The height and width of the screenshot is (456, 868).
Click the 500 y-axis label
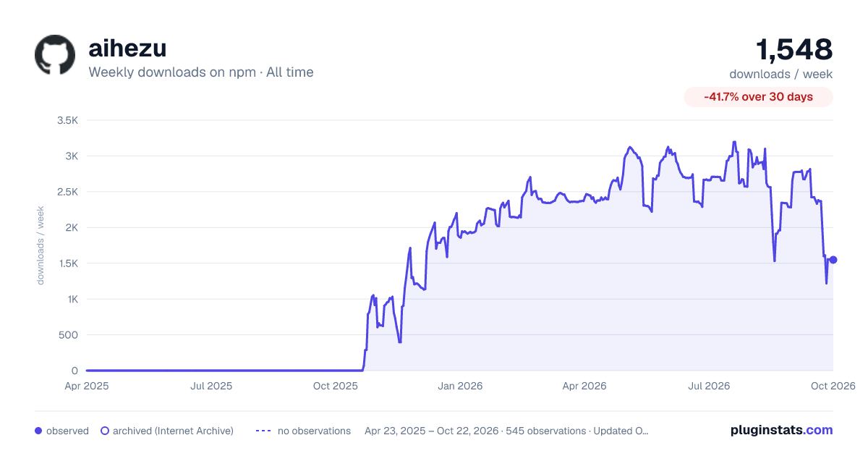69,334
